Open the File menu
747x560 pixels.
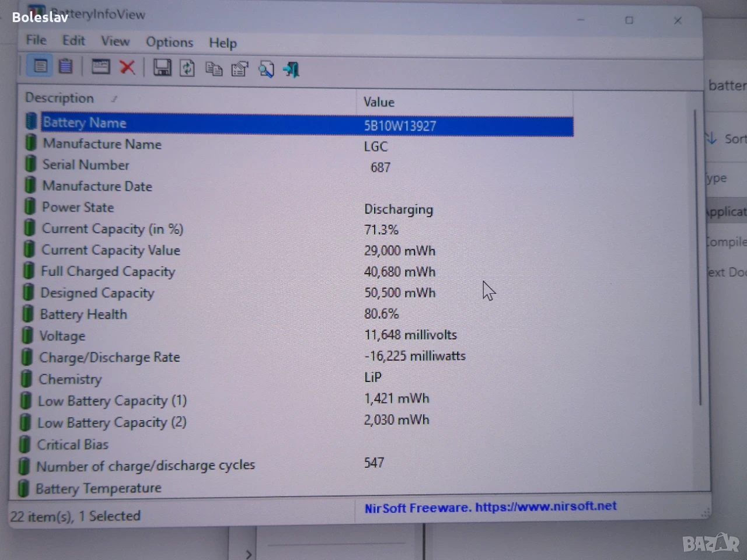(x=36, y=40)
